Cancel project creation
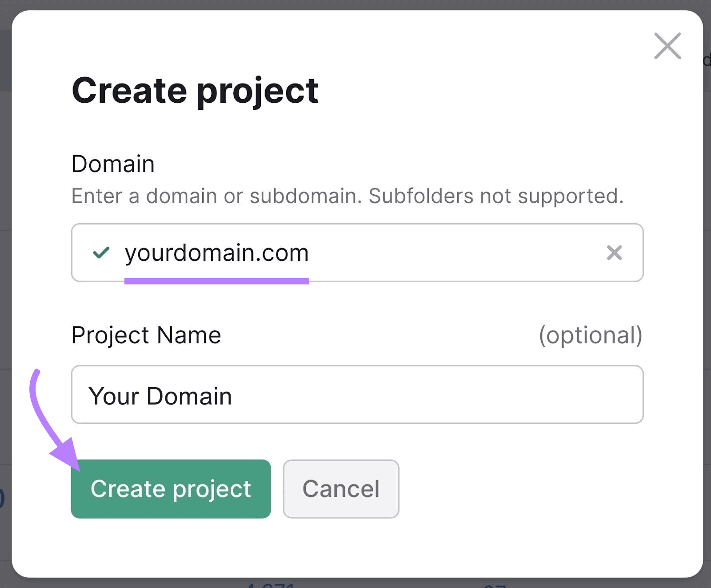The image size is (711, 588). [x=340, y=488]
